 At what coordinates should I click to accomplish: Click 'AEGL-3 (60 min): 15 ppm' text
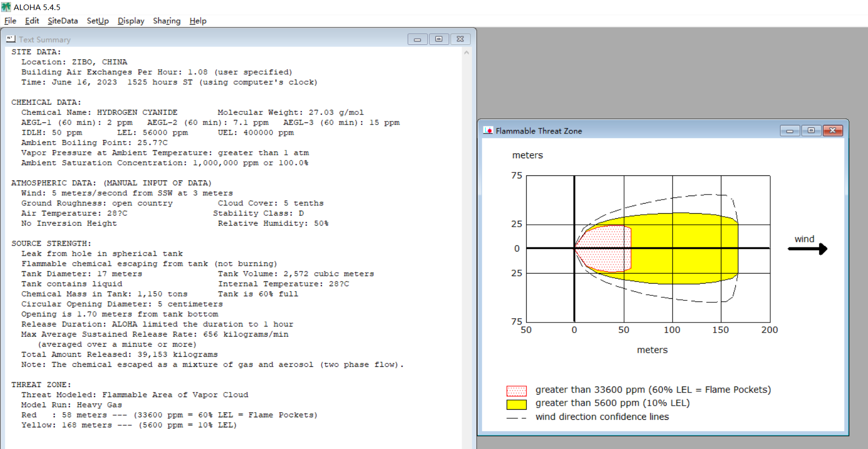341,122
